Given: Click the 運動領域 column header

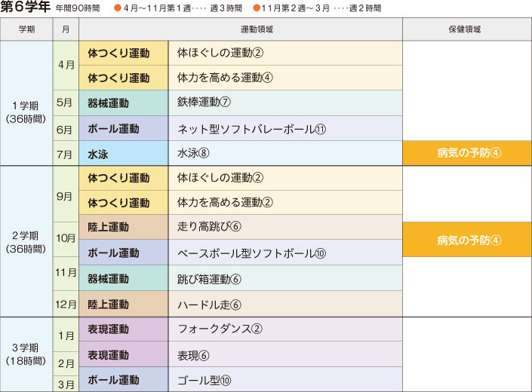Looking at the screenshot, I should click(x=241, y=29).
